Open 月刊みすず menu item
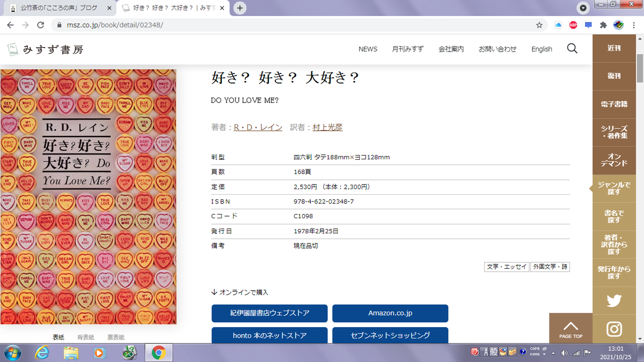This screenshot has width=644, height=362. tap(407, 49)
